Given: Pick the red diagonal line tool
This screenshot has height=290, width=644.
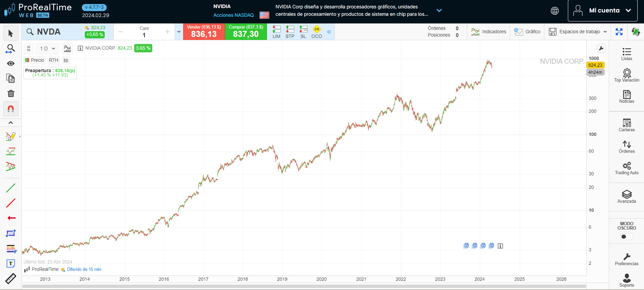Looking at the screenshot, I should point(11,203).
